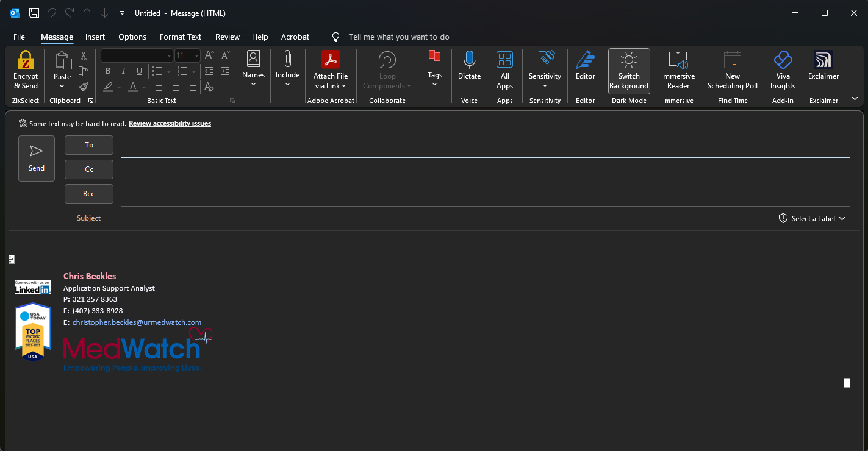Open the Format Text tab

click(181, 37)
